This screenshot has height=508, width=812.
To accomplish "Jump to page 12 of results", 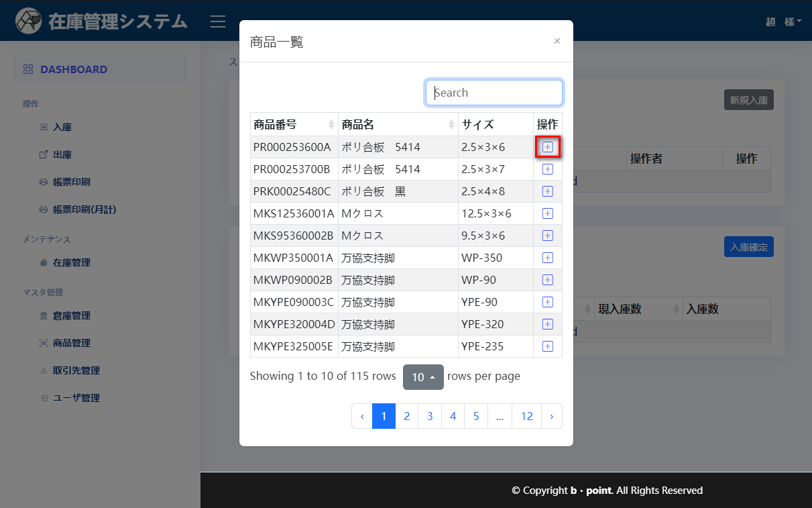I will (x=526, y=416).
